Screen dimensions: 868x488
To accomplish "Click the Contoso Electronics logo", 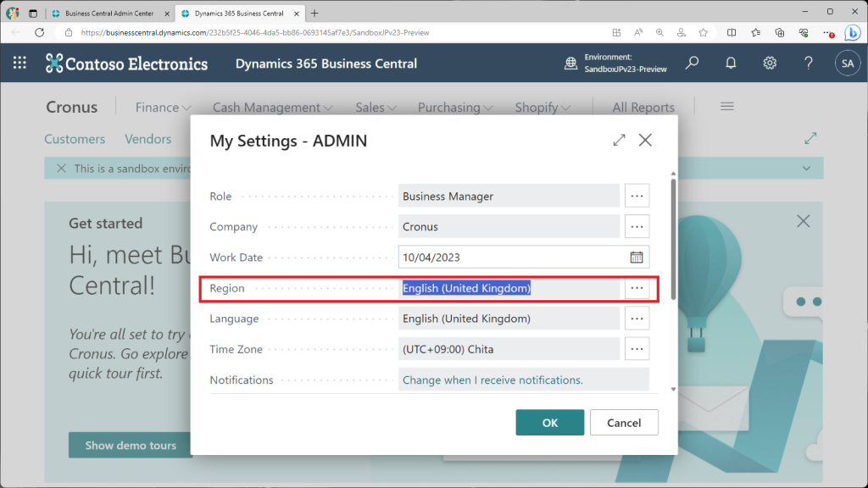I will [x=126, y=64].
